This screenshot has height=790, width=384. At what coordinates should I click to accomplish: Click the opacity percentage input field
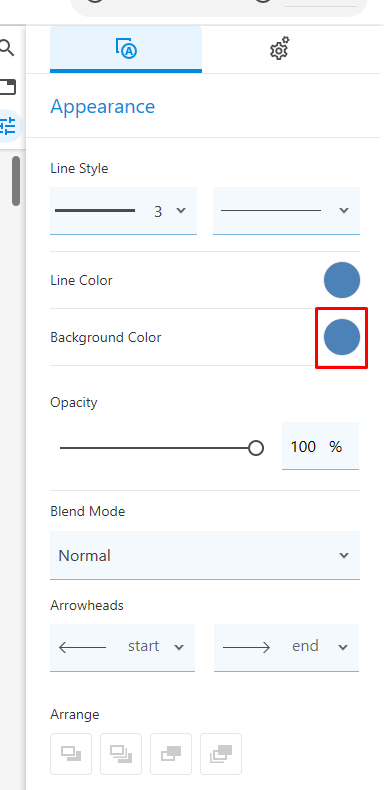click(x=320, y=446)
